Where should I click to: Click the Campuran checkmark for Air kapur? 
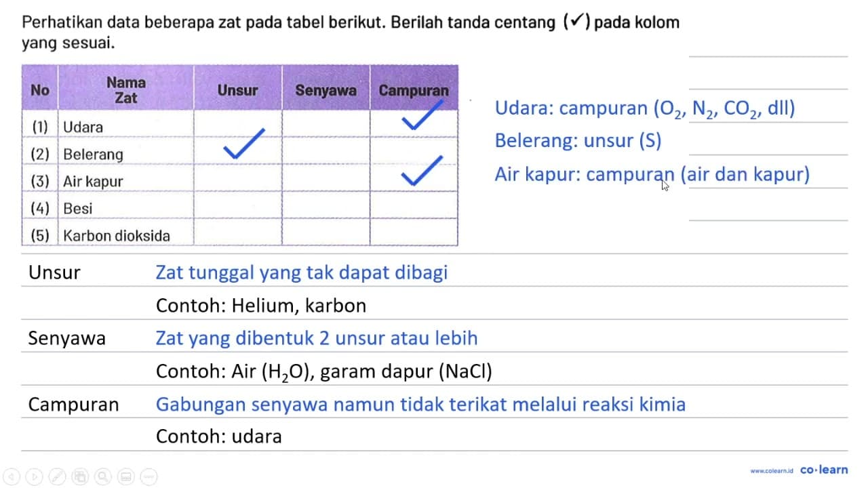point(422,171)
